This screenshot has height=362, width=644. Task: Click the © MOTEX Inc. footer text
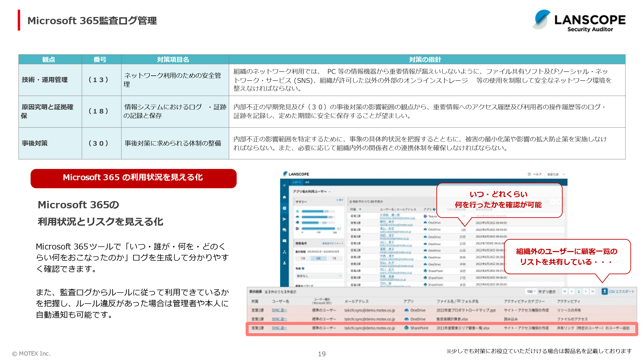[31, 354]
